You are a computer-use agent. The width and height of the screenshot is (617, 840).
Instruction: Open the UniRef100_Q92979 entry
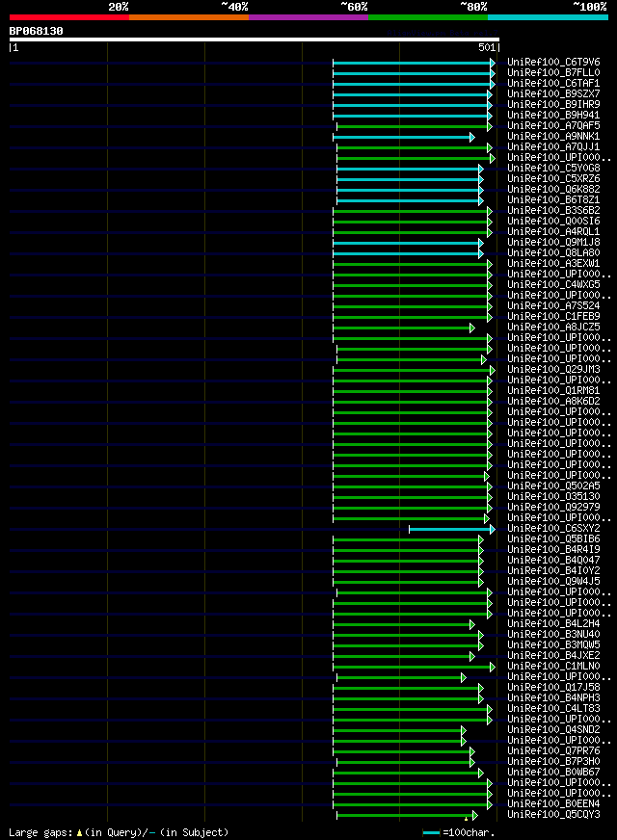coord(553,508)
